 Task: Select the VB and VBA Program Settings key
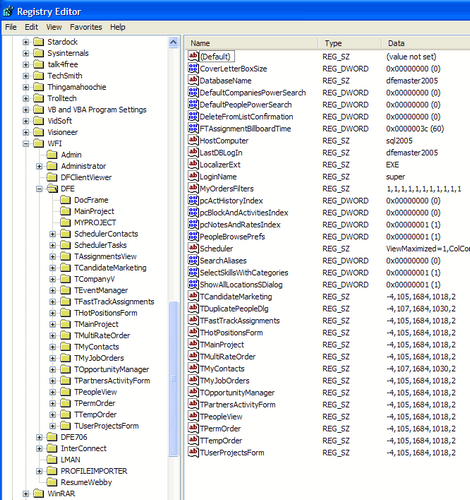tap(97, 110)
